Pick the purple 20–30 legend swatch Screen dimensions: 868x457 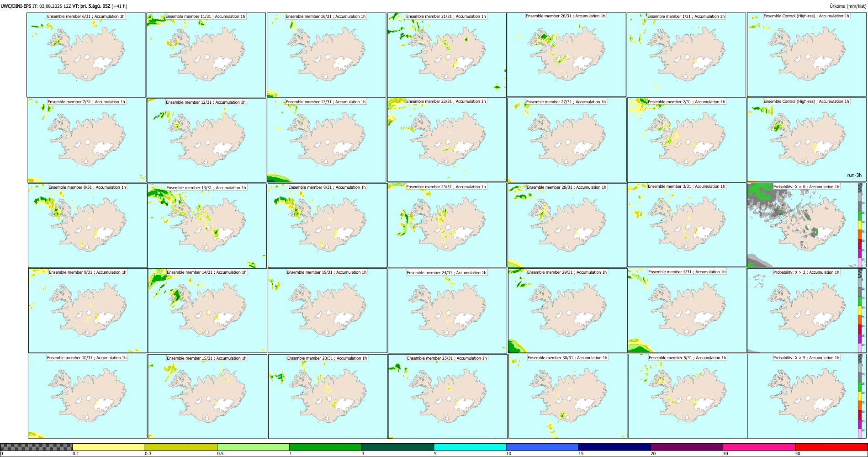687,447
